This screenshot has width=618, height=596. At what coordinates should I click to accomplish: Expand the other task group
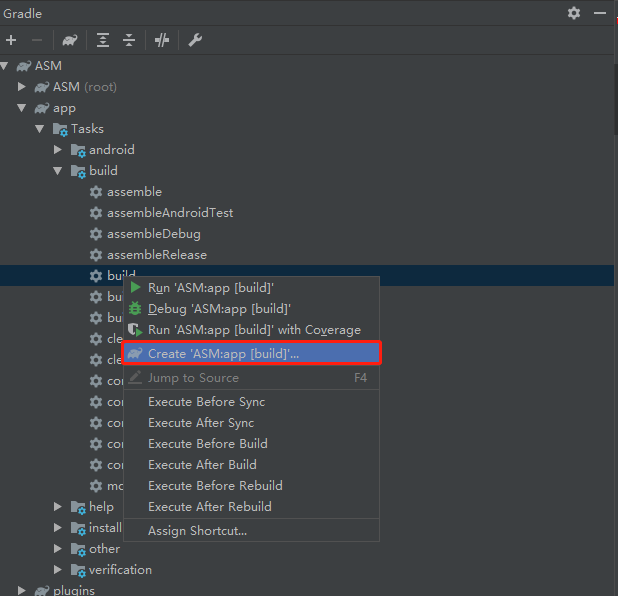point(58,548)
